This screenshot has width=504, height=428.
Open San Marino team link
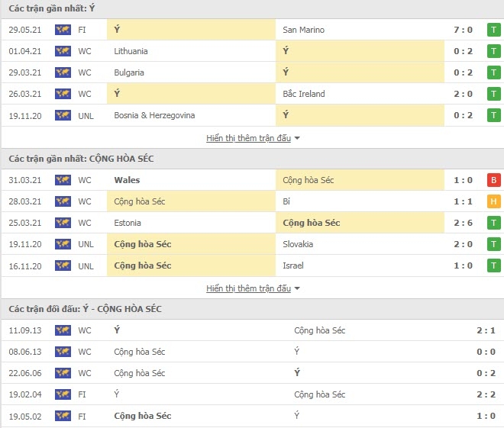click(303, 30)
